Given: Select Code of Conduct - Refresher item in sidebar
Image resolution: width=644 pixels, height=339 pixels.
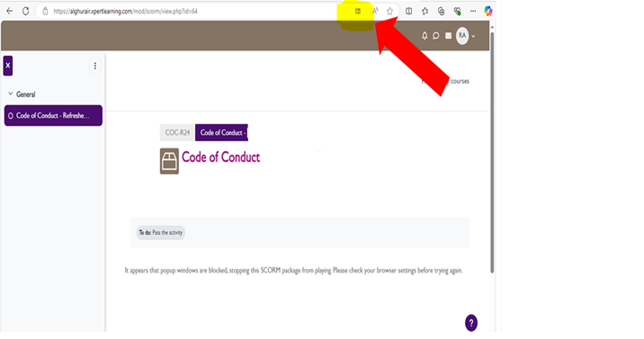Looking at the screenshot, I should click(x=53, y=116).
